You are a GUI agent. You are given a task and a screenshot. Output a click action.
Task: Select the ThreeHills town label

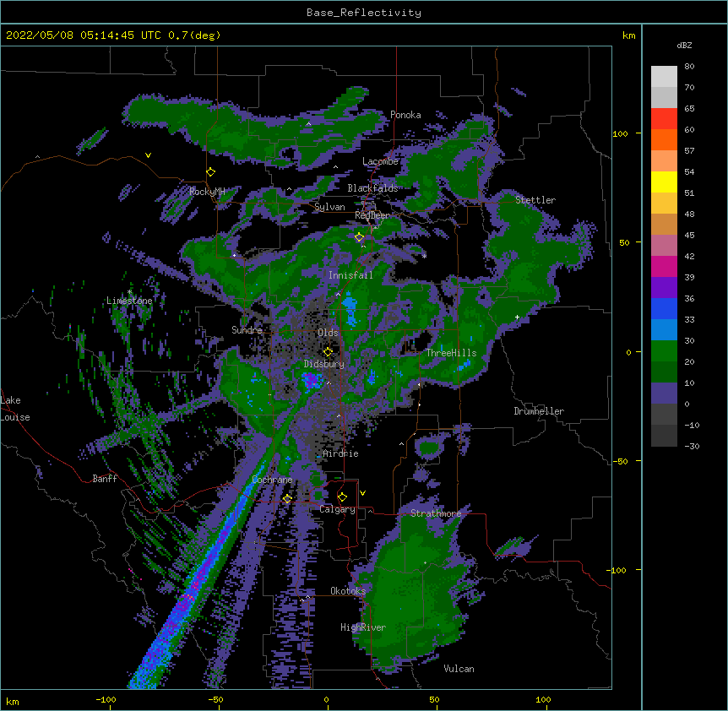(451, 353)
